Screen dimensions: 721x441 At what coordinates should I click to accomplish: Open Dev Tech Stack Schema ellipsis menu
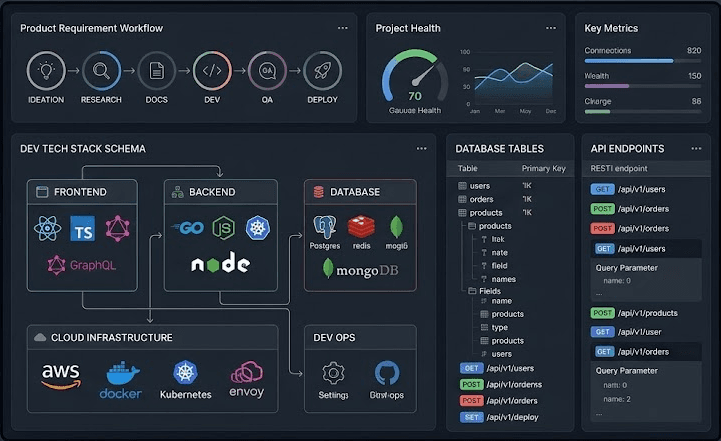coord(422,149)
